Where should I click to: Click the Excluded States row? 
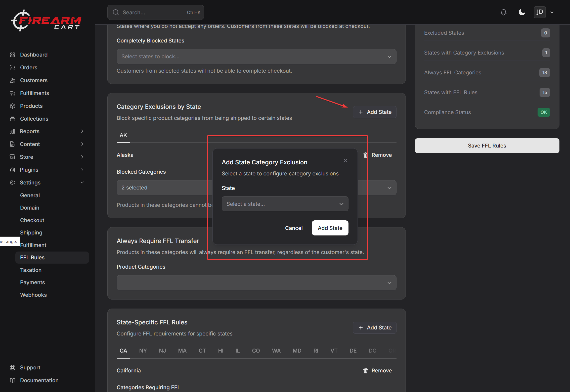click(487, 33)
